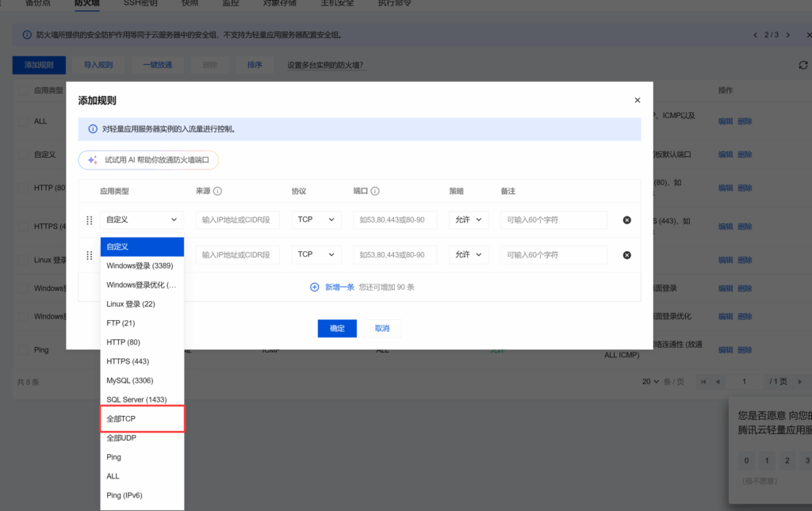Jump to first page in pagination

coord(703,382)
